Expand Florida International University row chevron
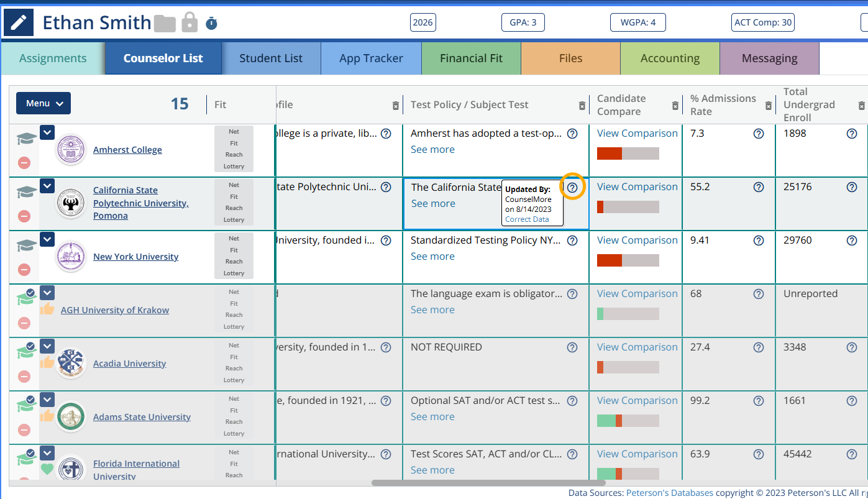Screen dimensions: 868x499 [x=47, y=453]
